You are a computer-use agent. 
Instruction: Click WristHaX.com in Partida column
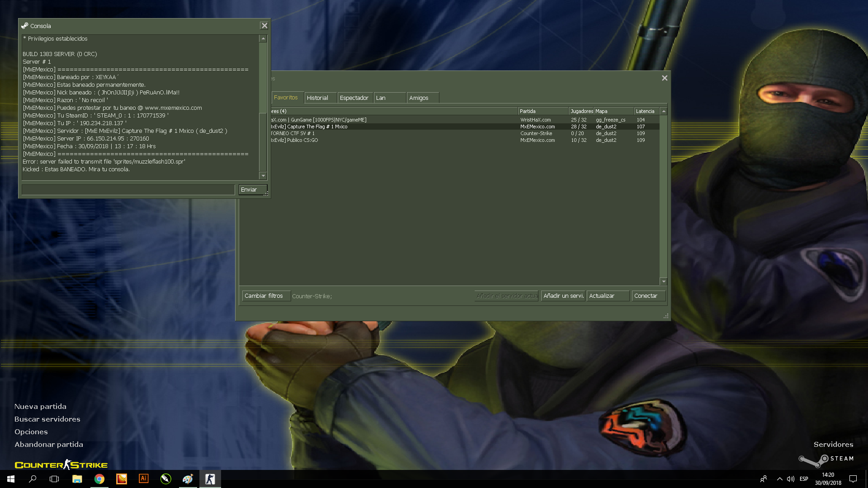[535, 120]
